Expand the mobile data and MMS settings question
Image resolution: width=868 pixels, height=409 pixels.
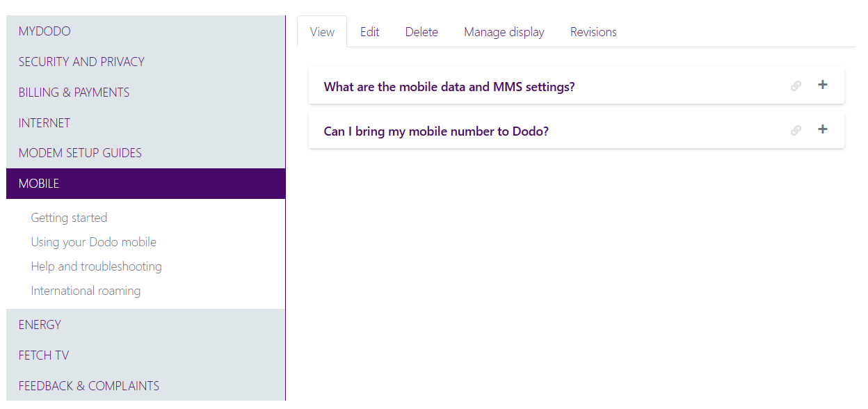coord(822,86)
